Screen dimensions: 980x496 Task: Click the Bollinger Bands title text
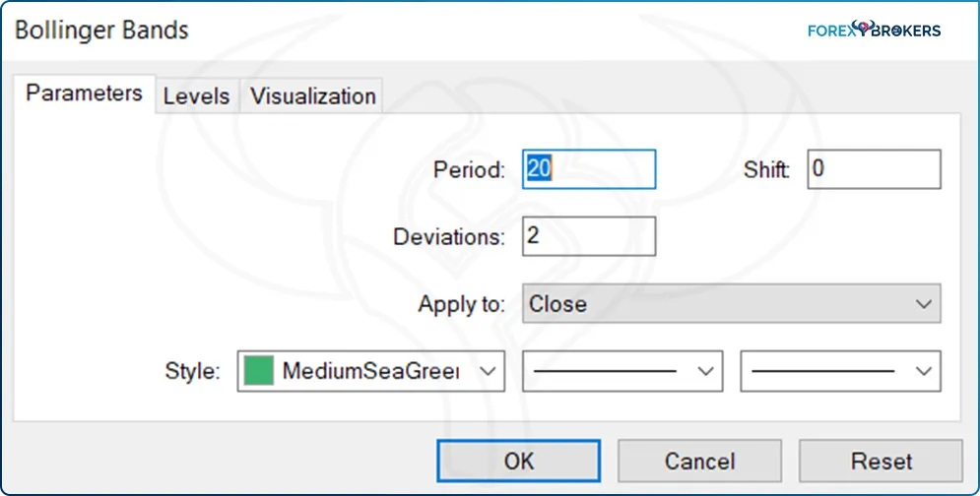point(101,30)
